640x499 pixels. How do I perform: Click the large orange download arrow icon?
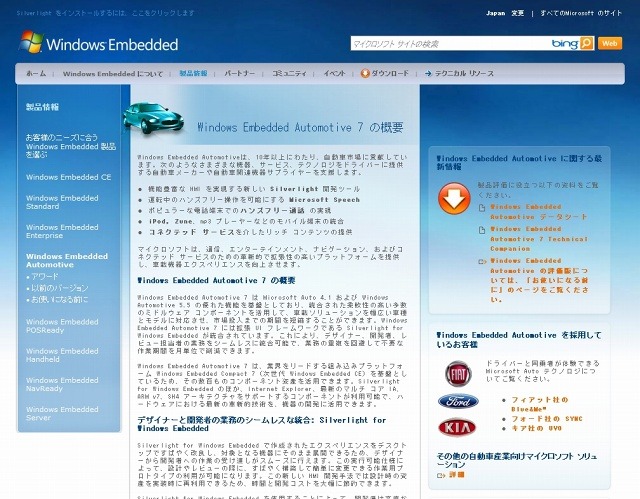(454, 198)
